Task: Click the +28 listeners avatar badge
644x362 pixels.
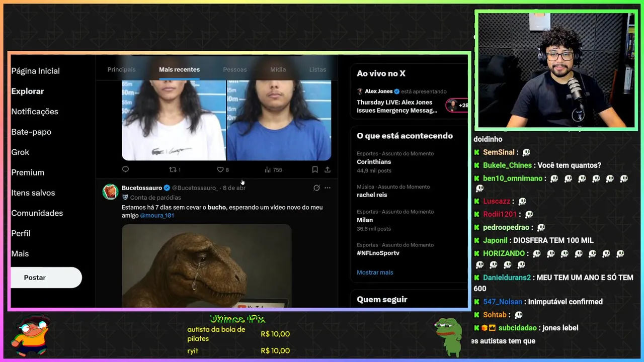Action: click(457, 105)
